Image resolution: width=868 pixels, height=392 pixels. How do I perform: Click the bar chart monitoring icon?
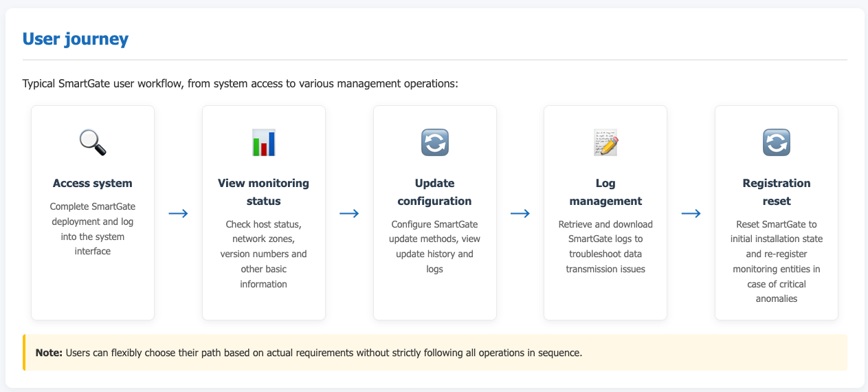tap(263, 142)
